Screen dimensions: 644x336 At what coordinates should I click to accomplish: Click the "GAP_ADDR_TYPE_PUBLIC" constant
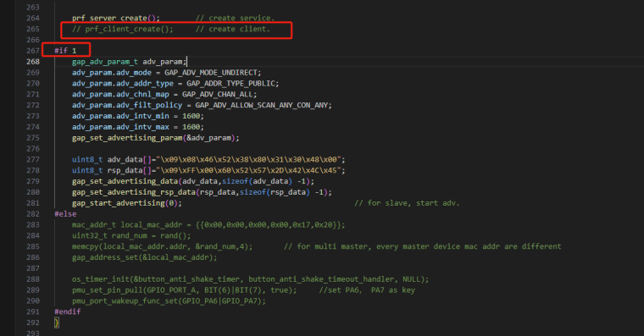(230, 83)
